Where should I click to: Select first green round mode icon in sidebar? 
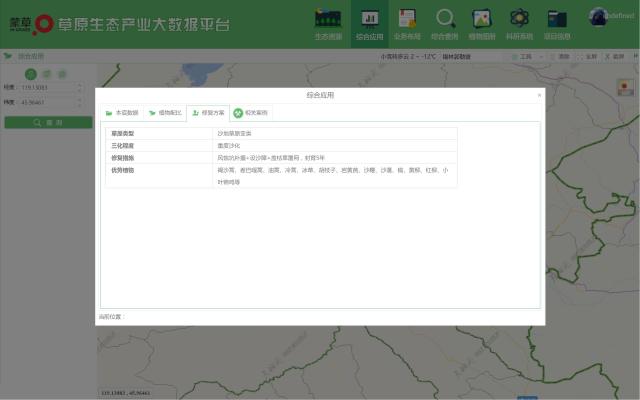click(x=31, y=74)
